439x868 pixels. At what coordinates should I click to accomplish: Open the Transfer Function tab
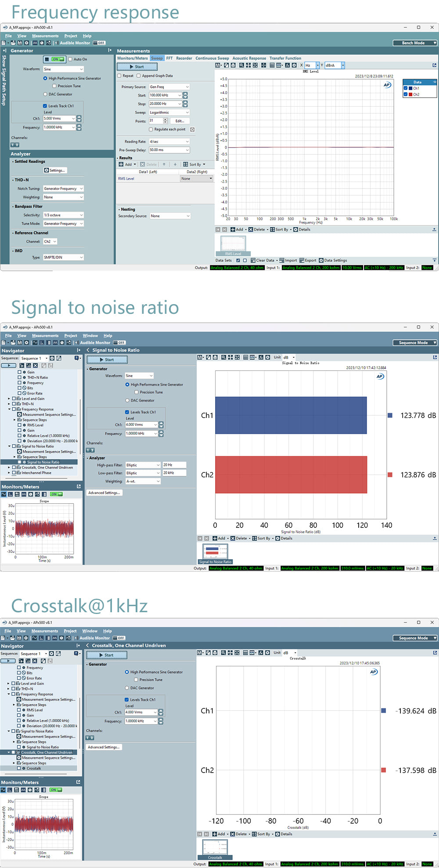coord(285,58)
